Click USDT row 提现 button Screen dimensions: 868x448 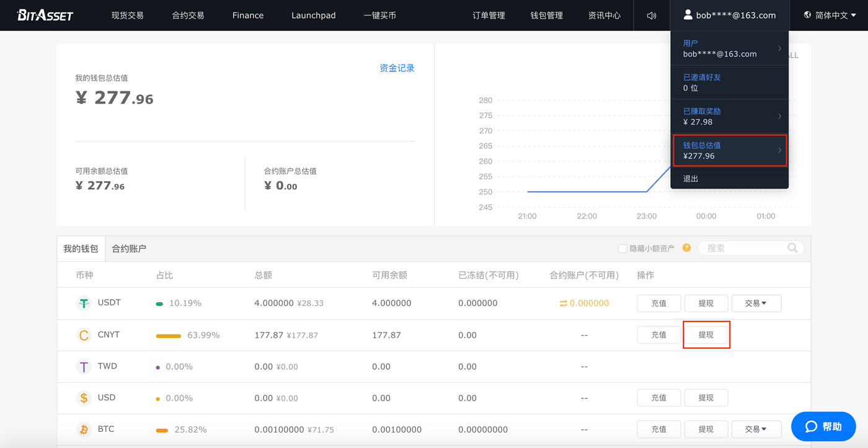pyautogui.click(x=706, y=303)
